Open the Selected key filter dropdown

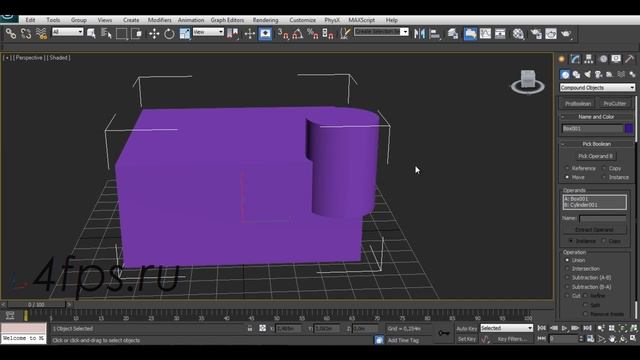507,328
